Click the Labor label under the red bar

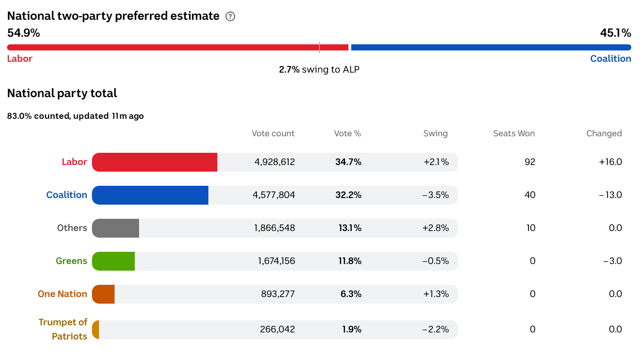point(20,59)
